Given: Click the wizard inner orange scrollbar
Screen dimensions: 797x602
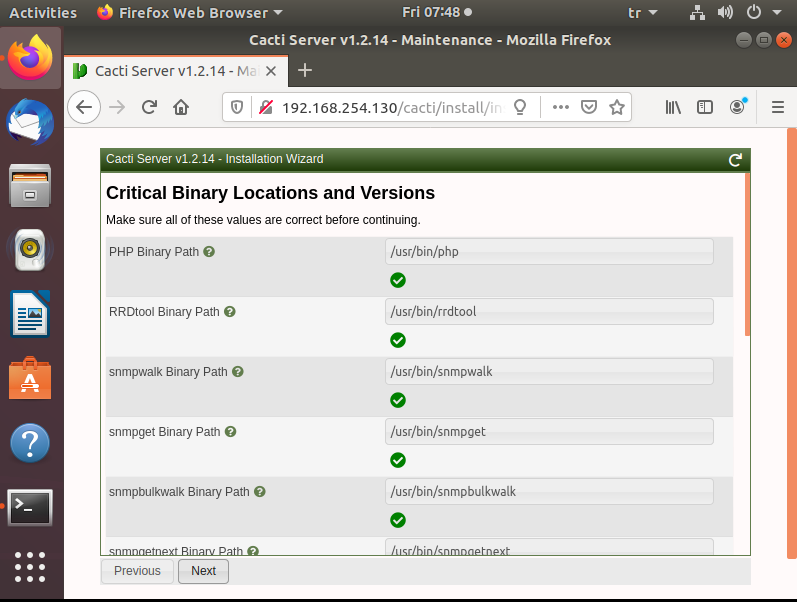Looking at the screenshot, I should (747, 254).
